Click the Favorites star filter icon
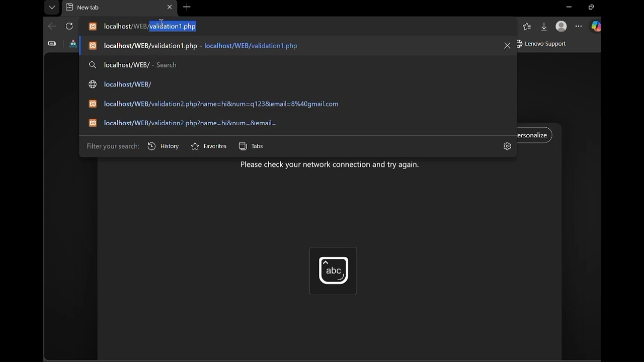Image resolution: width=644 pixels, height=362 pixels. pyautogui.click(x=195, y=146)
